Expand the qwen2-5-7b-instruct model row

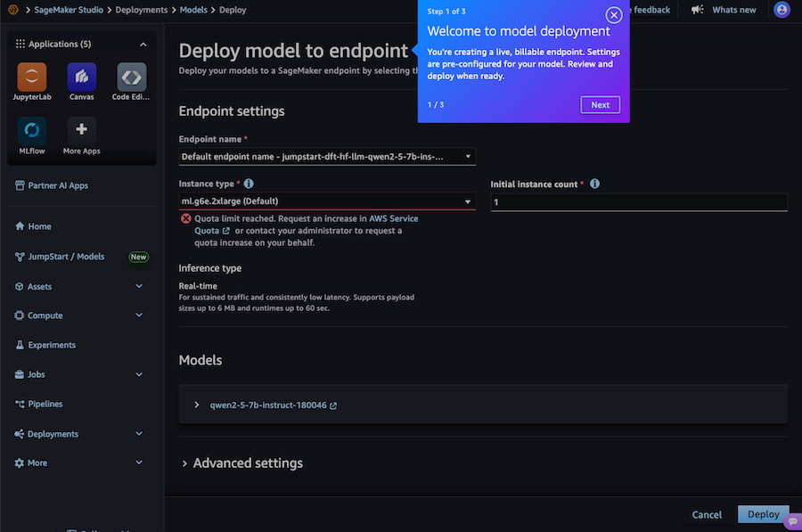(x=196, y=405)
